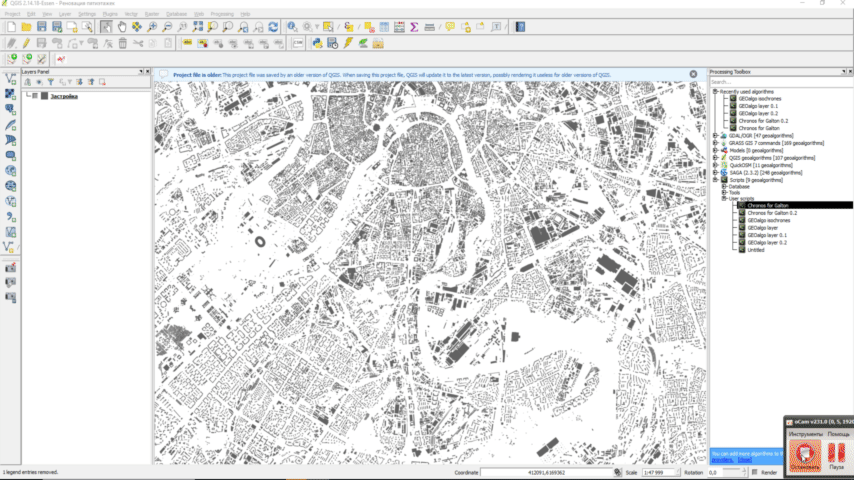Viewport: 854px width, 480px height.
Task: Toggle the Render checkbox in status bar
Action: (x=754, y=472)
